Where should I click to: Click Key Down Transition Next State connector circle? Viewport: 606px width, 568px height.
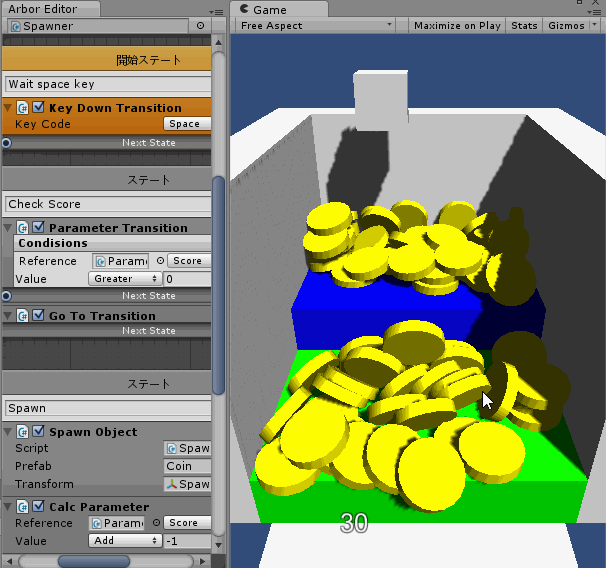[6, 143]
